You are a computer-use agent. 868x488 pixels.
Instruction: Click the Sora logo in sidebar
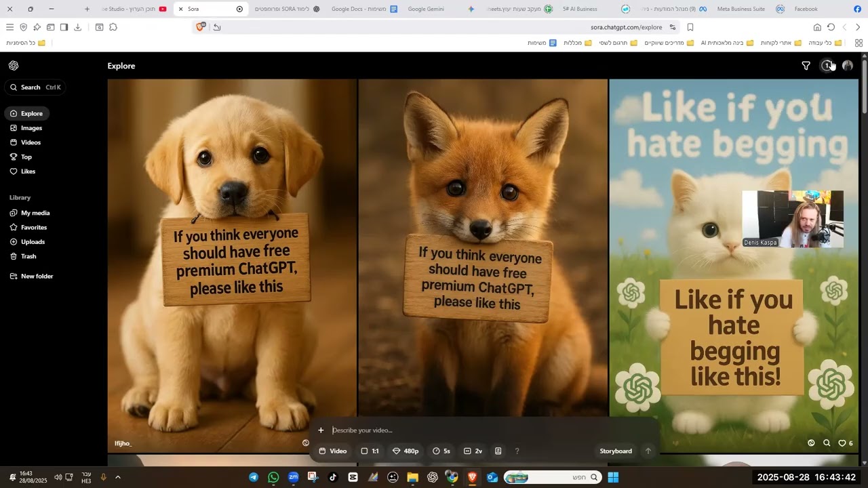pos(14,66)
